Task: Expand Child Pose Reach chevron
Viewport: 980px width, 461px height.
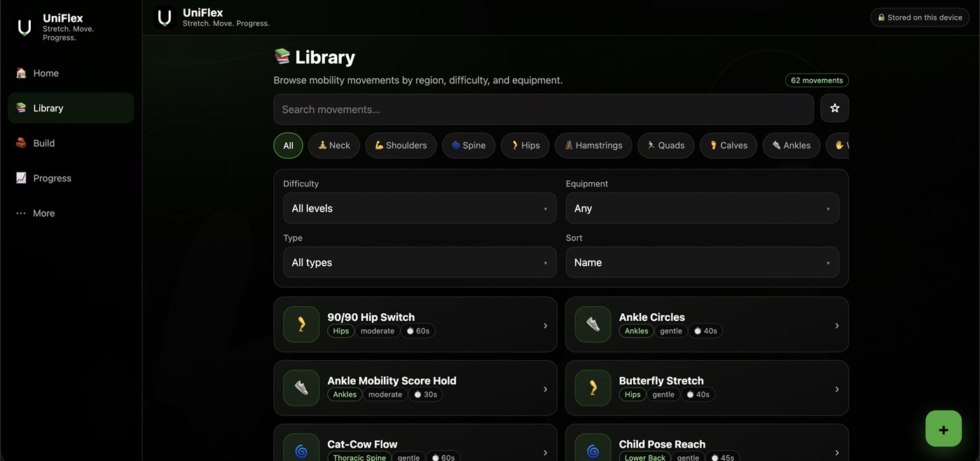Action: click(836, 452)
